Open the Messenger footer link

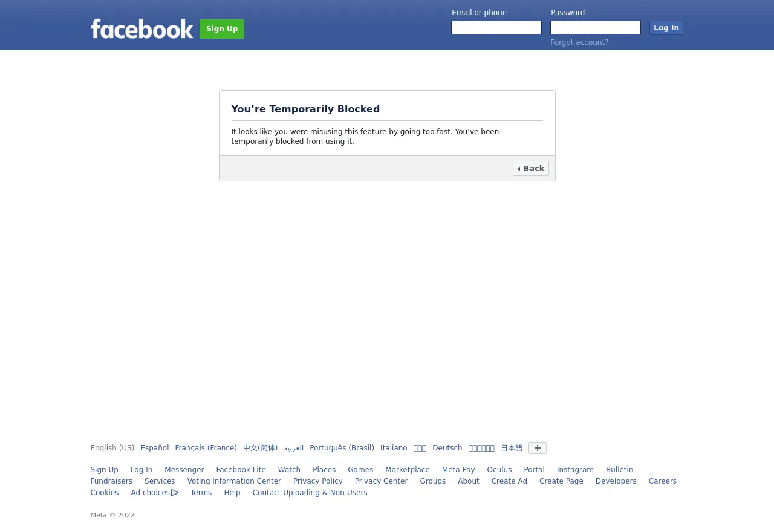(x=184, y=470)
